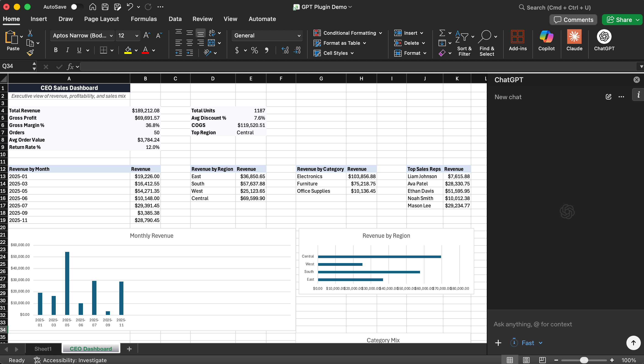
Task: Click the Share button
Action: coord(622,19)
